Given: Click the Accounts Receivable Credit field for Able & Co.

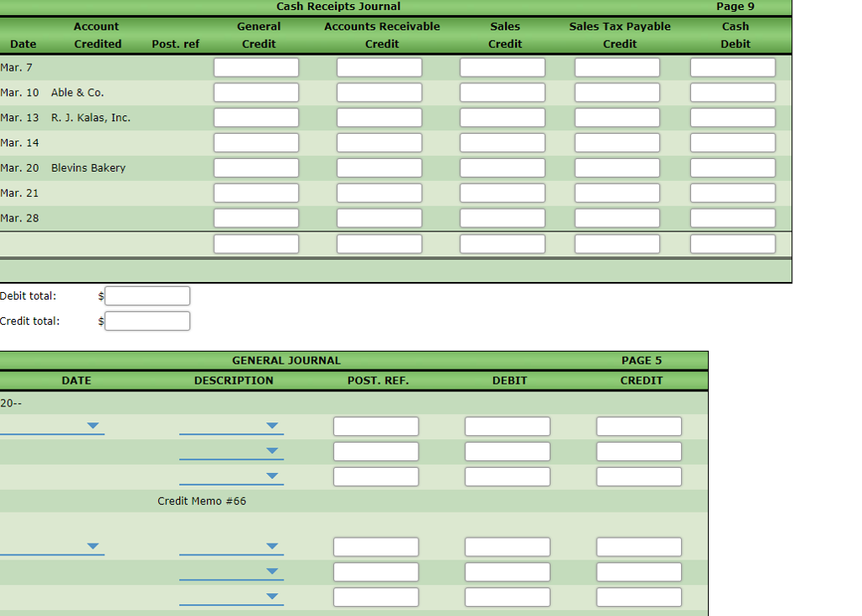Looking at the screenshot, I should [x=379, y=92].
